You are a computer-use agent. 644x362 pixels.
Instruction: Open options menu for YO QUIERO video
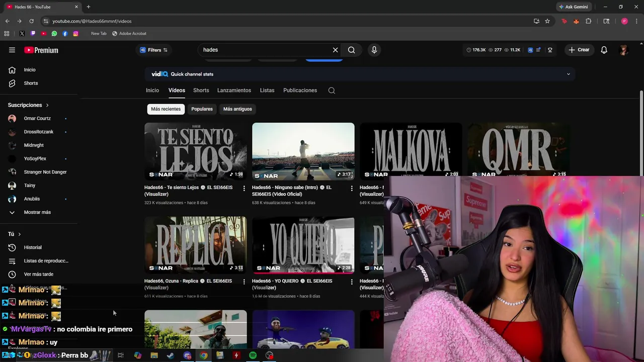click(x=352, y=282)
